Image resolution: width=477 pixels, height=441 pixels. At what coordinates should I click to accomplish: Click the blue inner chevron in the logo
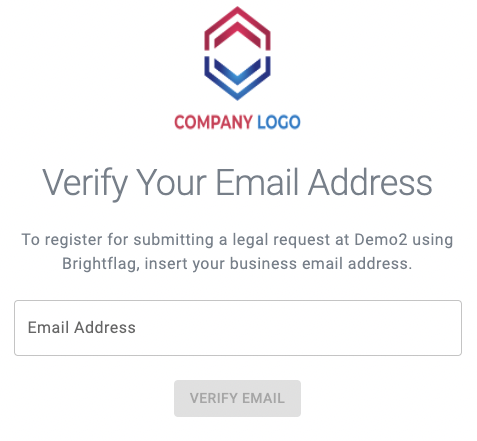[x=237, y=73]
